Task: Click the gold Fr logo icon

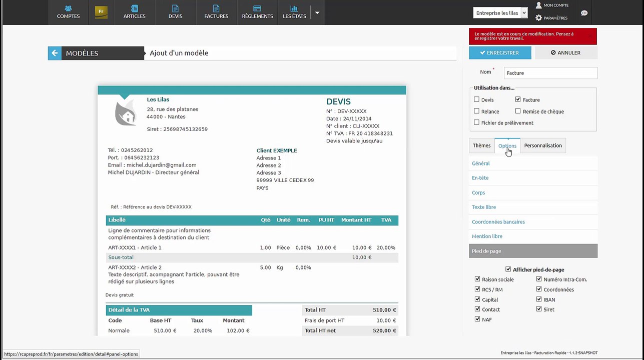Action: point(102,12)
